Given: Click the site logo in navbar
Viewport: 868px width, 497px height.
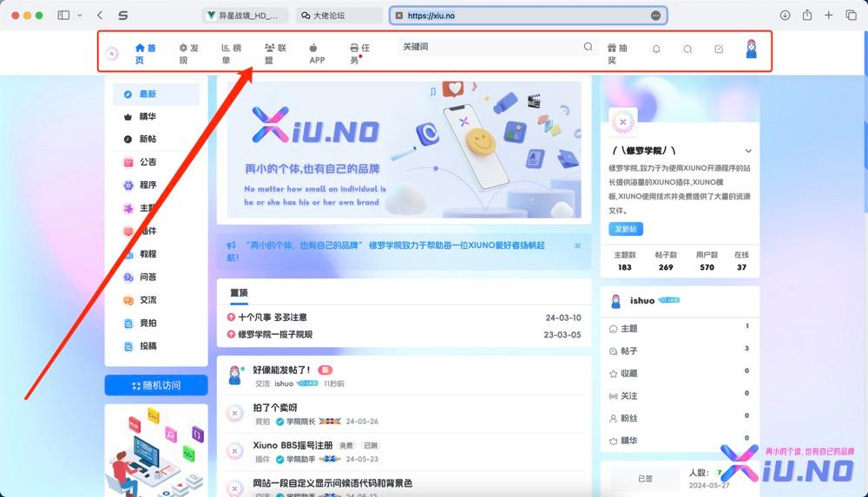Looking at the screenshot, I should pos(112,53).
